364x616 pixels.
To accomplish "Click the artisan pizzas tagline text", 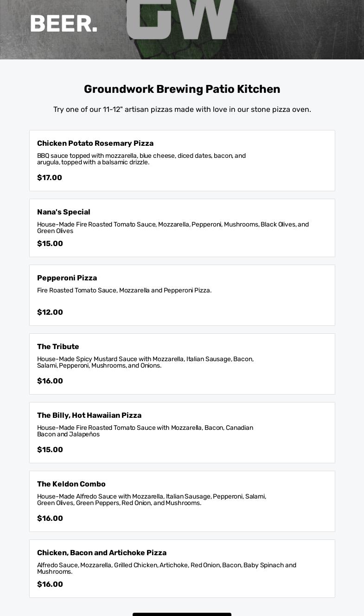I will tap(182, 110).
